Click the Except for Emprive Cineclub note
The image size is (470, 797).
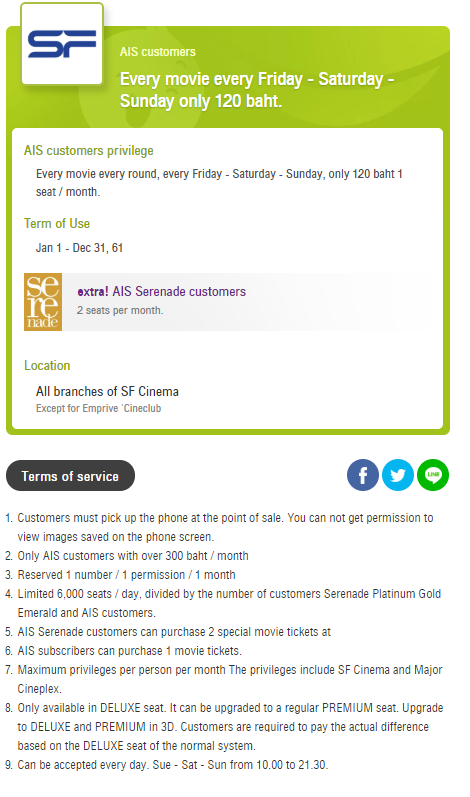[99, 408]
